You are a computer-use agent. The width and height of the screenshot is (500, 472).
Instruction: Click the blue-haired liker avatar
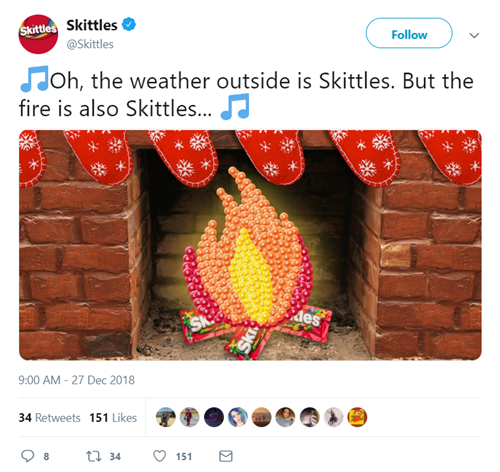(238, 417)
